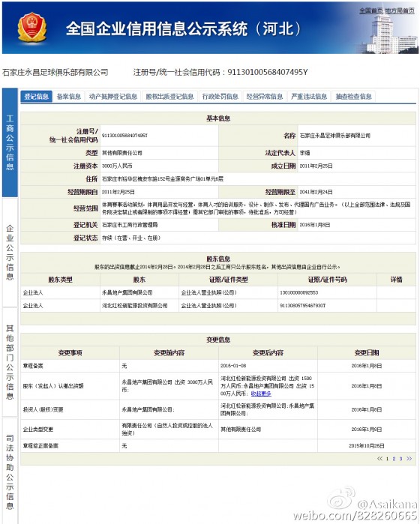Switch to the 备案信息 tab
This screenshot has height=524, width=420.
(x=69, y=97)
